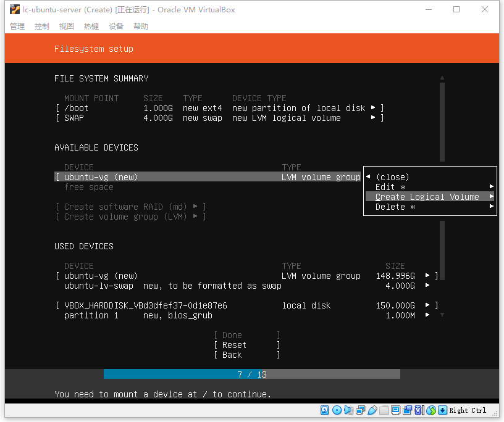The image size is (504, 422).
Task: Expand the partition 1 bios_grub arrow
Action: [x=427, y=315]
